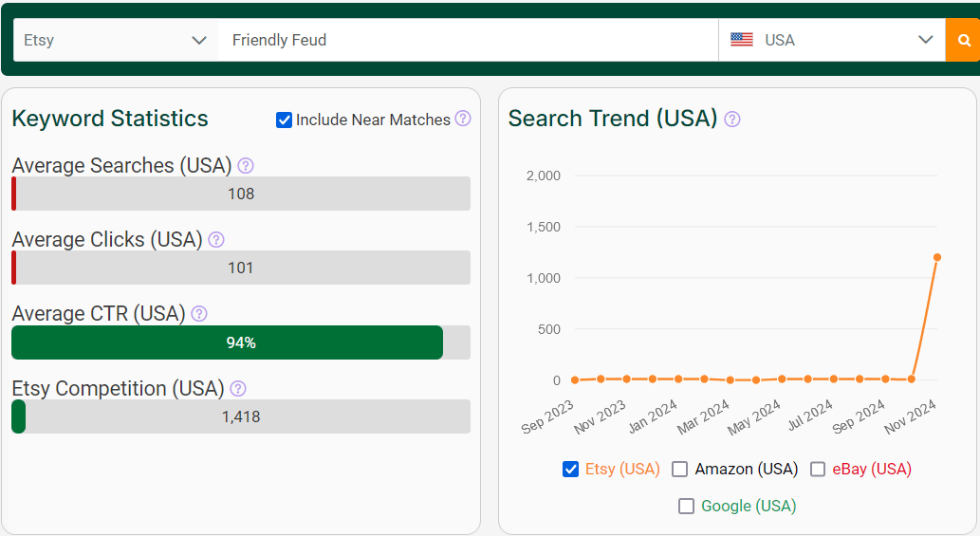Click the Average Clicks (USA) label
980x536 pixels.
[x=107, y=240]
